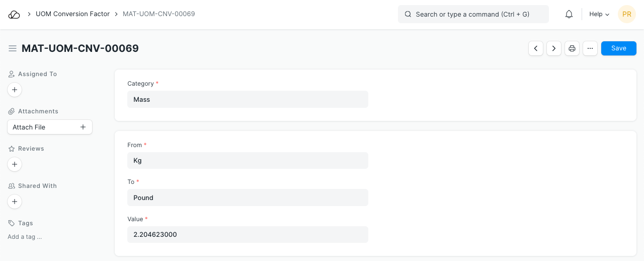644x261 pixels.
Task: Click the cloud home logo icon
Action: coord(14,15)
